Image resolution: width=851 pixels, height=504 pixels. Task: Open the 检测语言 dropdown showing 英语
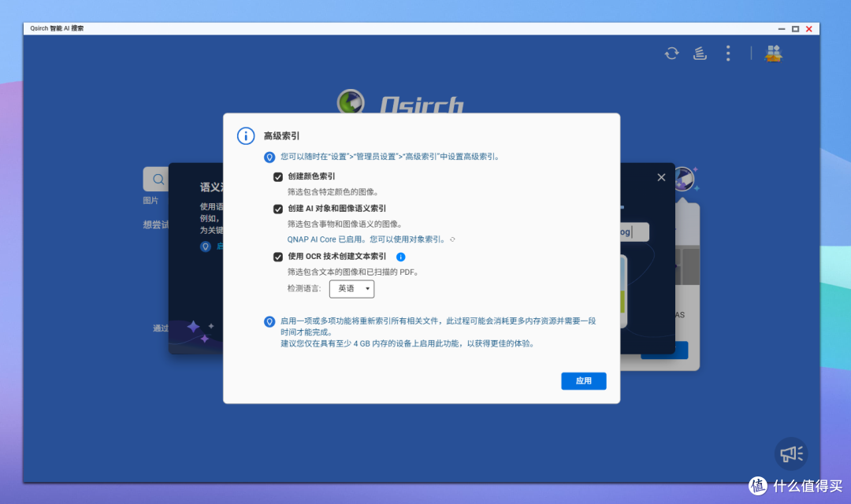[x=351, y=289]
